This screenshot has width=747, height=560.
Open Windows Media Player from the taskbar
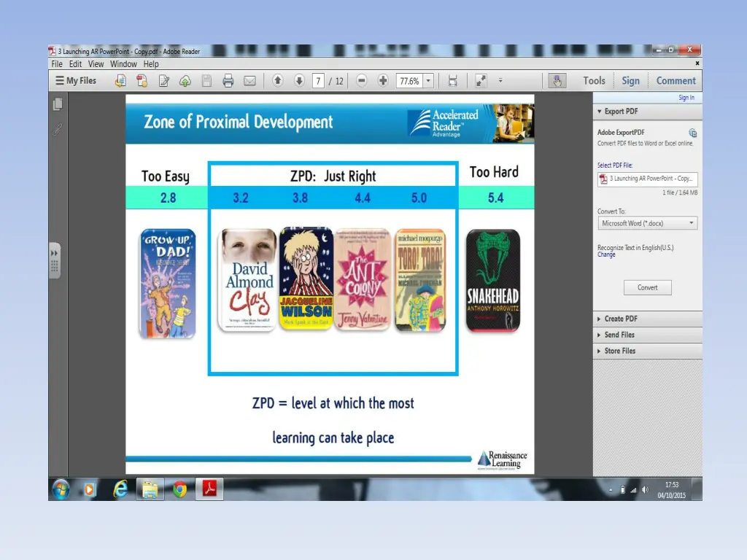point(90,489)
